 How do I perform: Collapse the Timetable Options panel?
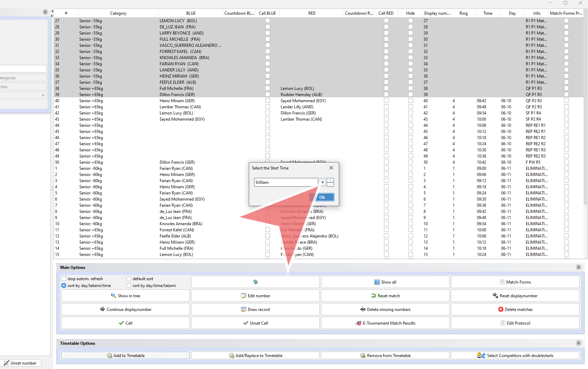[x=578, y=343]
